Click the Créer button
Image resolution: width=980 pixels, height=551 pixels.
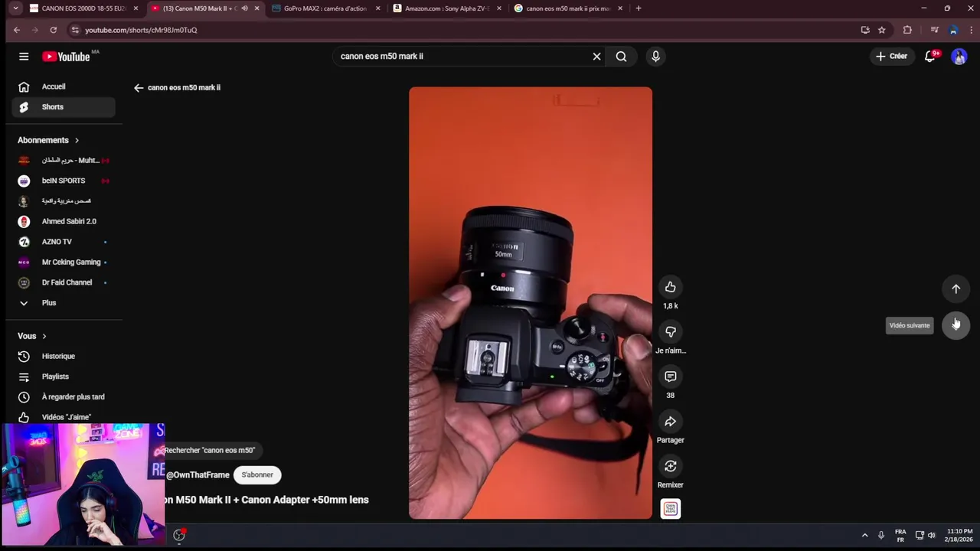[x=892, y=57]
